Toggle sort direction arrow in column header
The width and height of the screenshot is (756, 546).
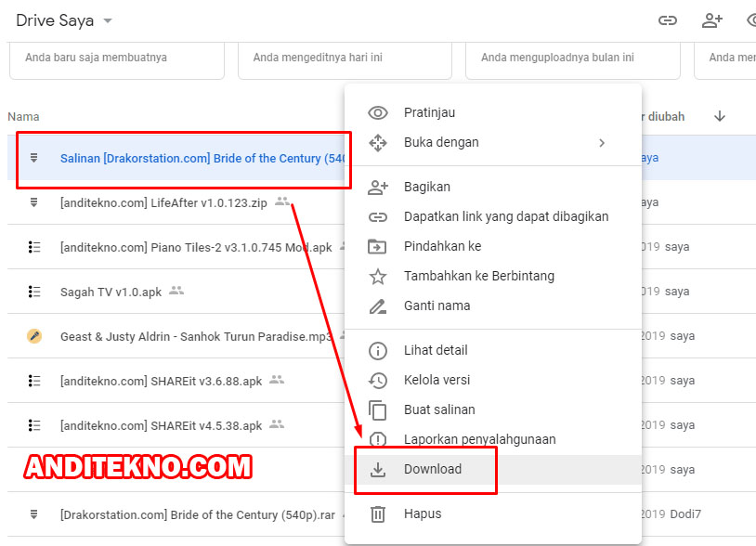[720, 116]
